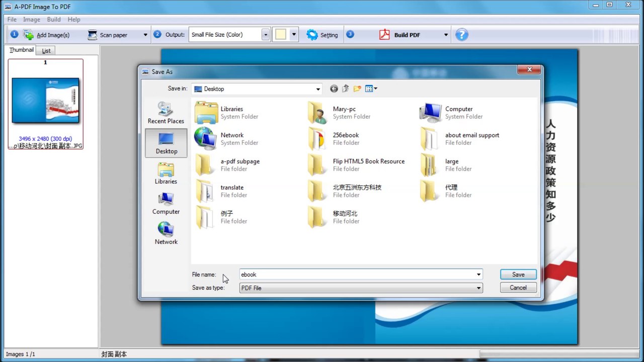
Task: Click the Add Image(s) toolbar icon
Action: click(x=29, y=35)
